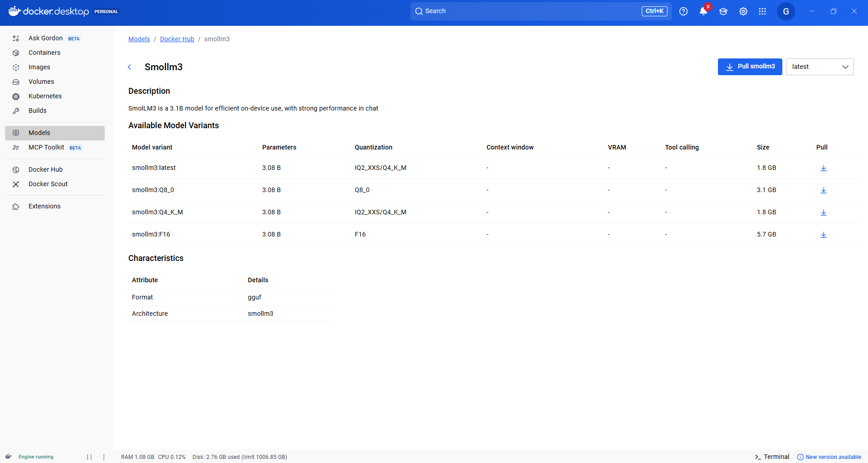Click the Quantization column header
This screenshot has height=463, width=868.
[x=374, y=147]
